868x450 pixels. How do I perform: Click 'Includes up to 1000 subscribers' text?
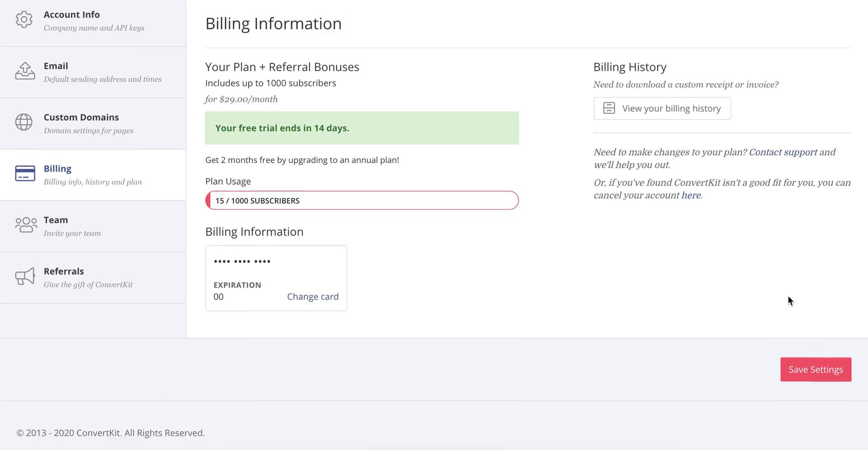pyautogui.click(x=271, y=83)
